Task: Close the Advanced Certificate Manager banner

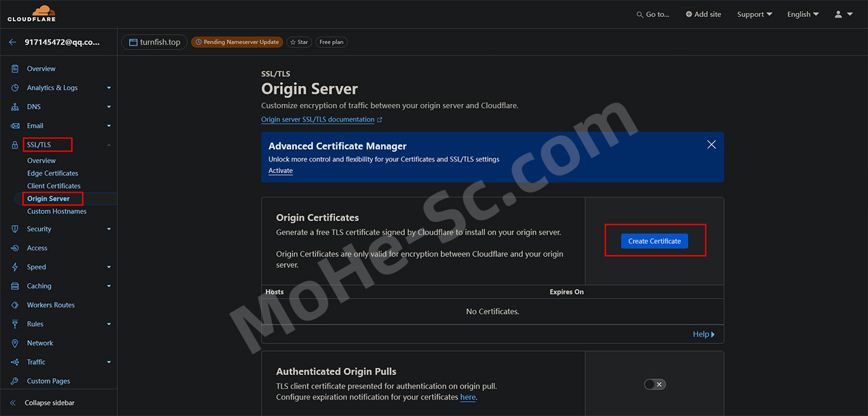Action: (x=711, y=145)
